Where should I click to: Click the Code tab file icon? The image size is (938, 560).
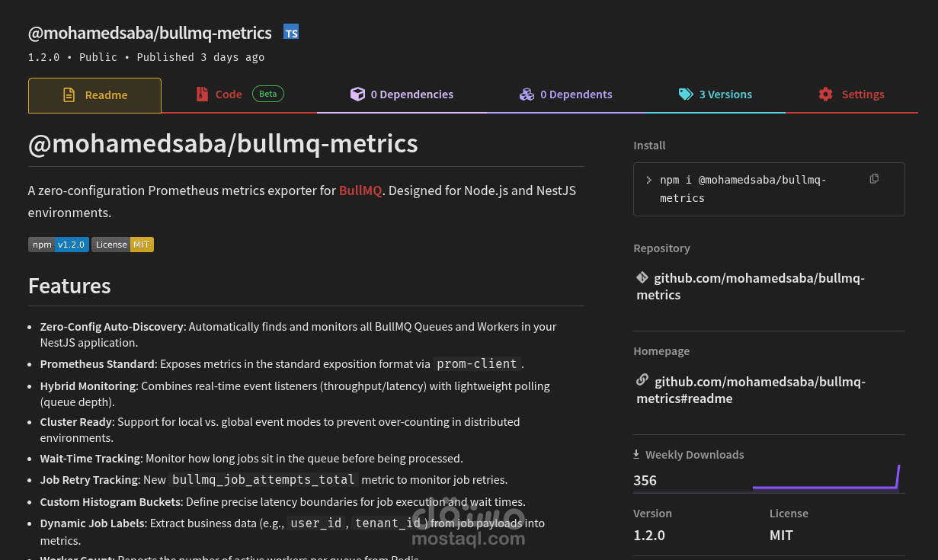coord(202,94)
